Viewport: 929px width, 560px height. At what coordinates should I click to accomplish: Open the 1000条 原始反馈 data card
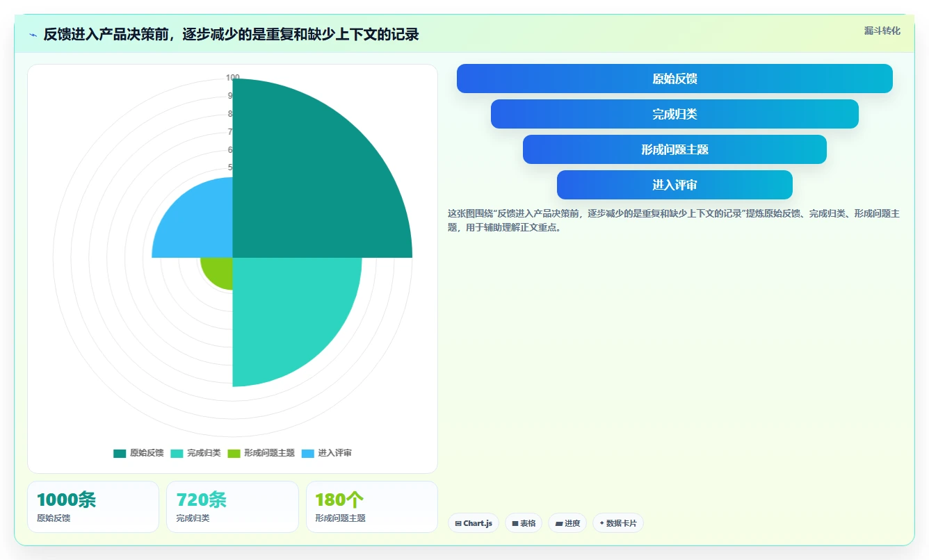click(93, 507)
